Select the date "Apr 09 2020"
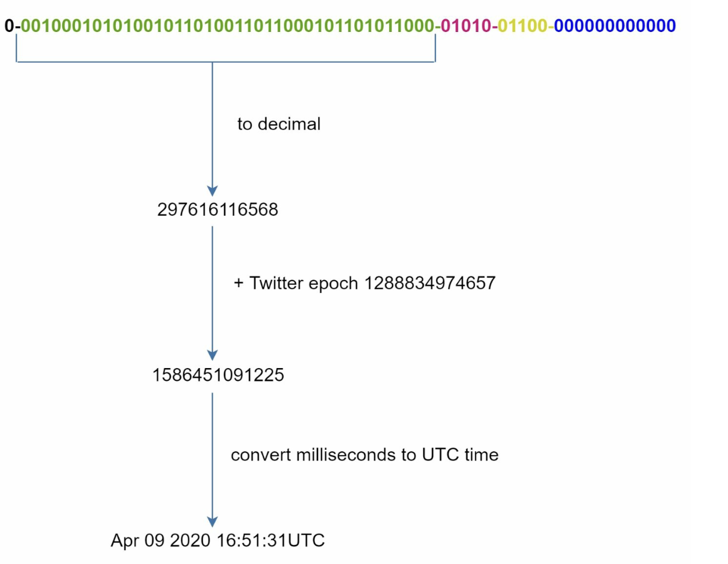The width and height of the screenshot is (728, 564). [x=160, y=540]
